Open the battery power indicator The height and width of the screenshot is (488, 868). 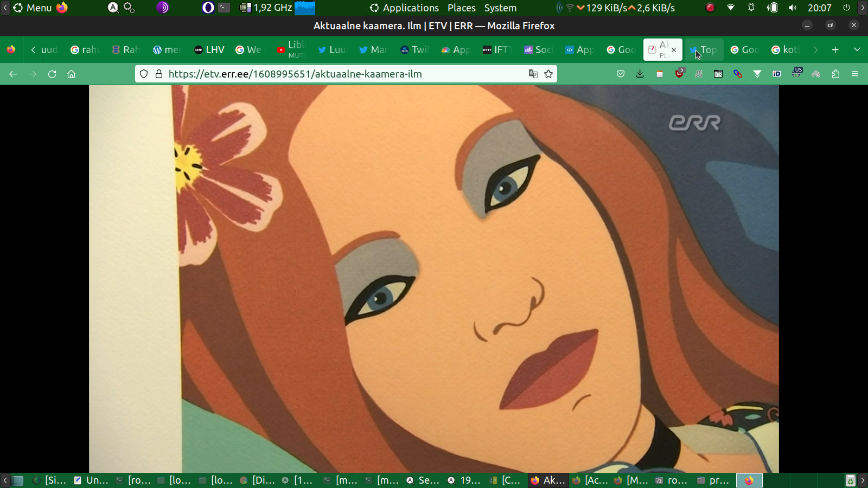[772, 8]
